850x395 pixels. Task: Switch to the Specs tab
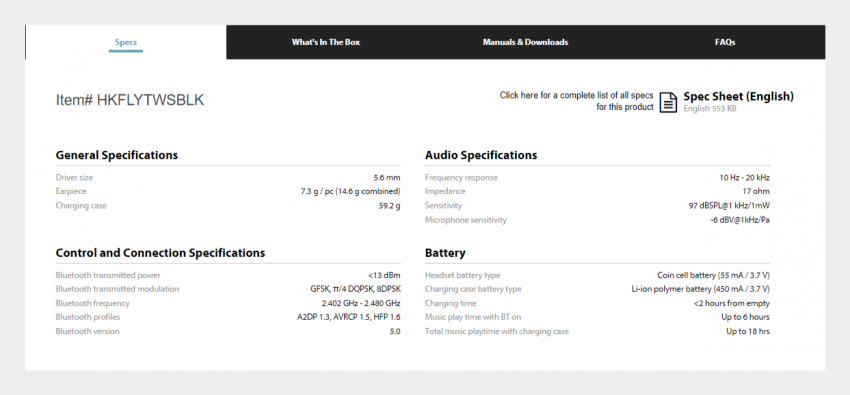click(x=126, y=42)
